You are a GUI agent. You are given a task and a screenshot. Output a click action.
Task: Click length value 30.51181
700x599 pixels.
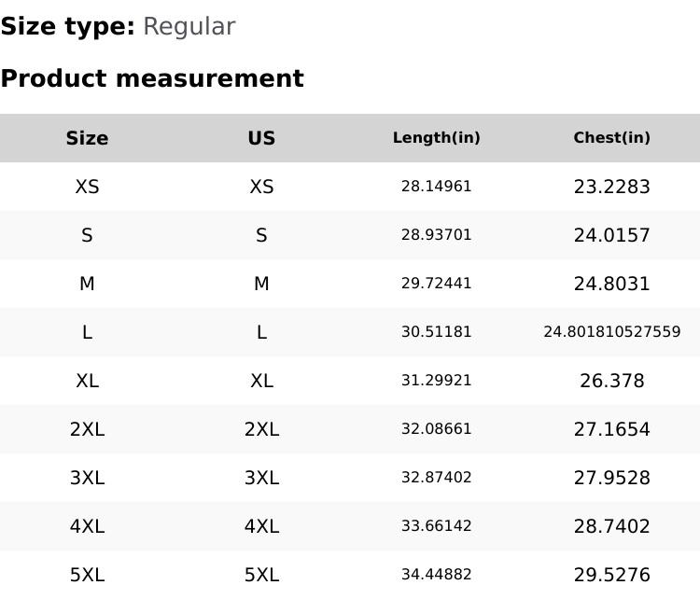pos(436,332)
